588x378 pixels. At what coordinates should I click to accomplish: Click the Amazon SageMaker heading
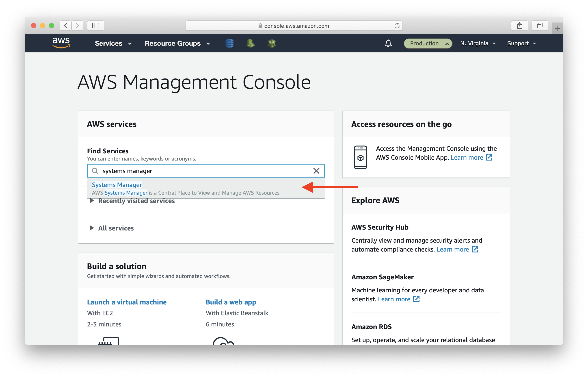[383, 277]
